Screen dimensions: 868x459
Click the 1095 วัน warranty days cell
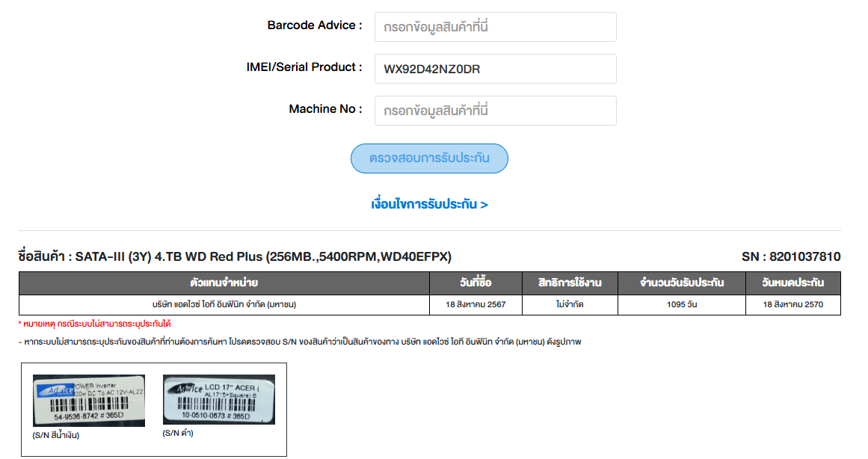click(681, 304)
